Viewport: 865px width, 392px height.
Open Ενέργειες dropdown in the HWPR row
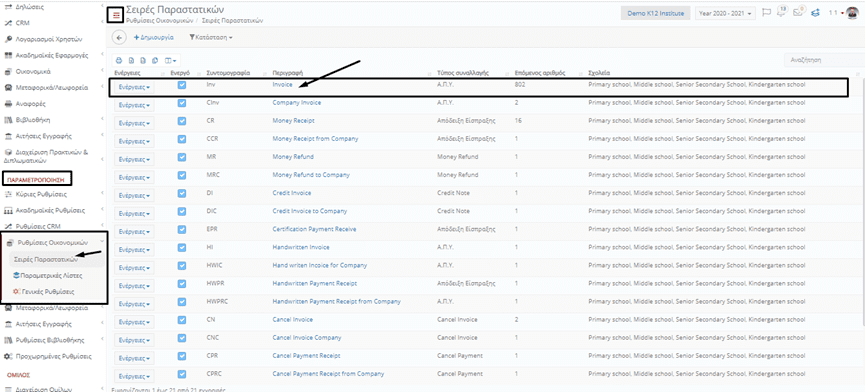135,286
